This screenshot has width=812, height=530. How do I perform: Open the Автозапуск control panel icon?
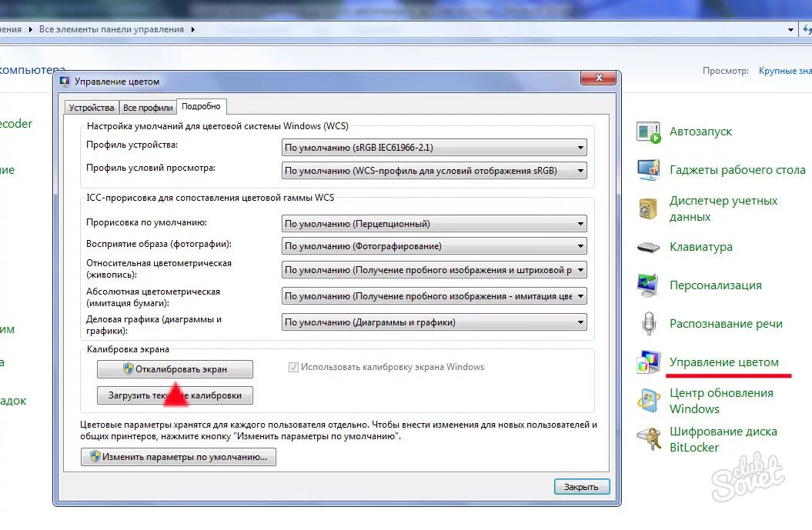point(648,132)
